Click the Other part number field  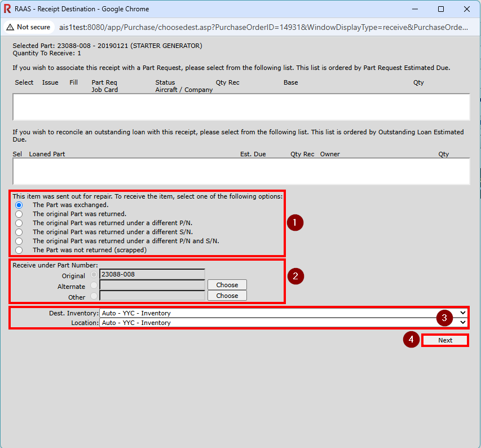pos(152,296)
